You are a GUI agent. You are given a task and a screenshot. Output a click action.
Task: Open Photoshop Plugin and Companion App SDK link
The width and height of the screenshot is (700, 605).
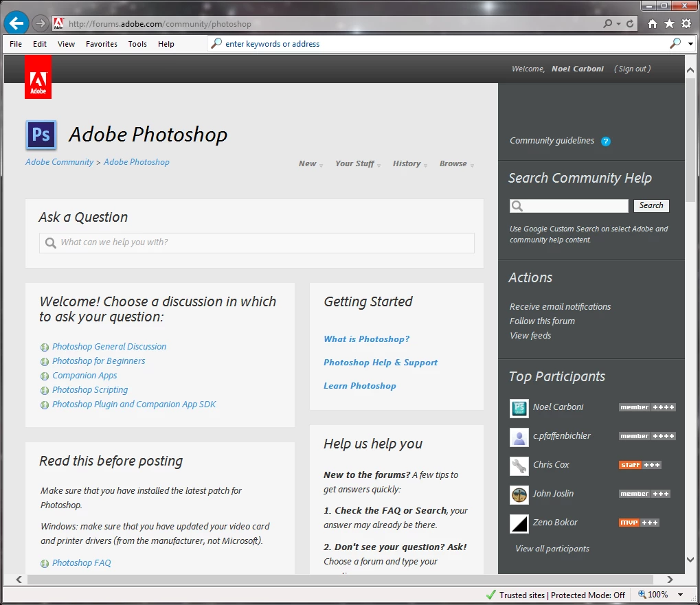click(134, 404)
